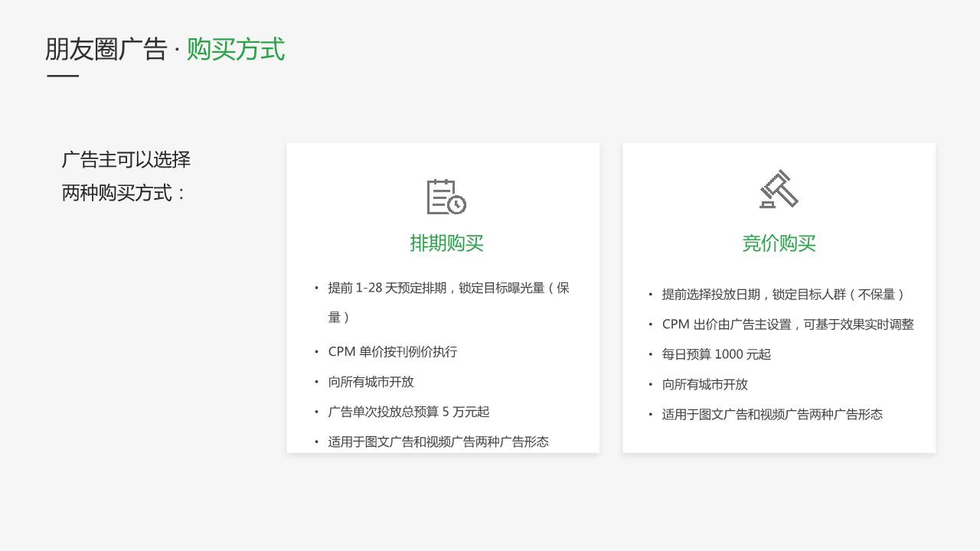Click 提前 1-28 天预定排期 bullet
Screen dimensions: 980x551
pos(449,302)
